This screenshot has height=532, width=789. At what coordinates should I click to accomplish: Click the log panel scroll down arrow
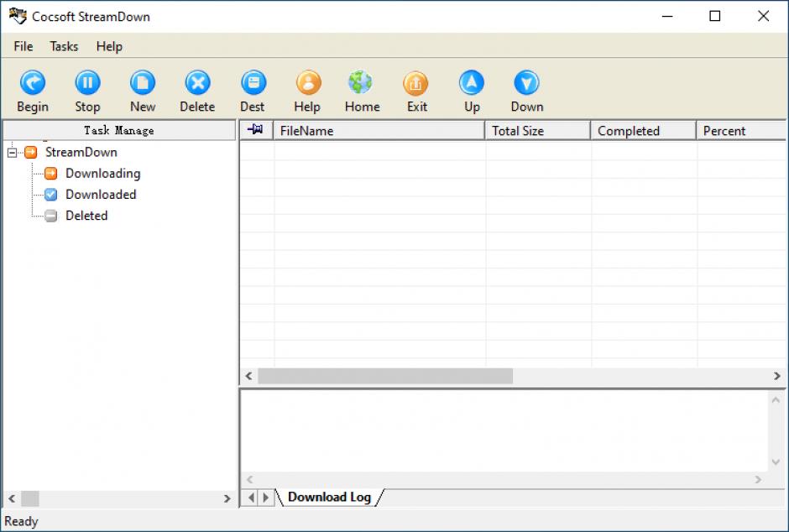pos(776,462)
